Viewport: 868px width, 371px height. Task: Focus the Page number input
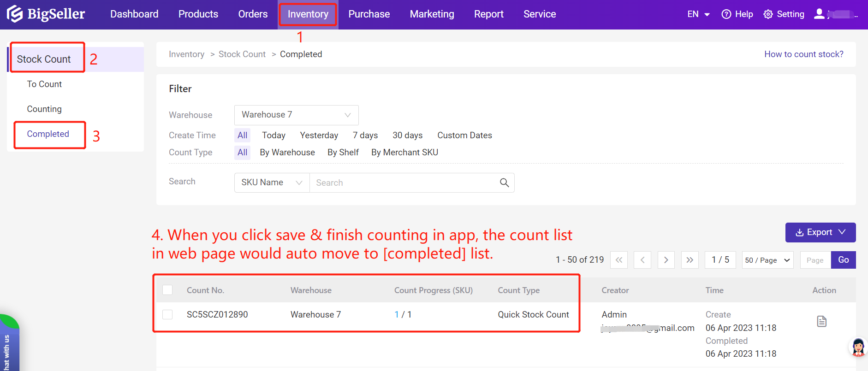[815, 260]
